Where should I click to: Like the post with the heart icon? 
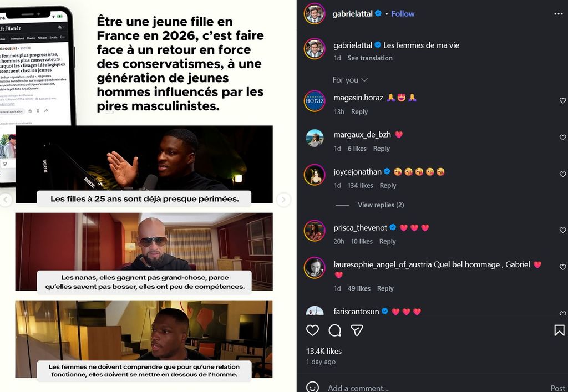pyautogui.click(x=312, y=330)
